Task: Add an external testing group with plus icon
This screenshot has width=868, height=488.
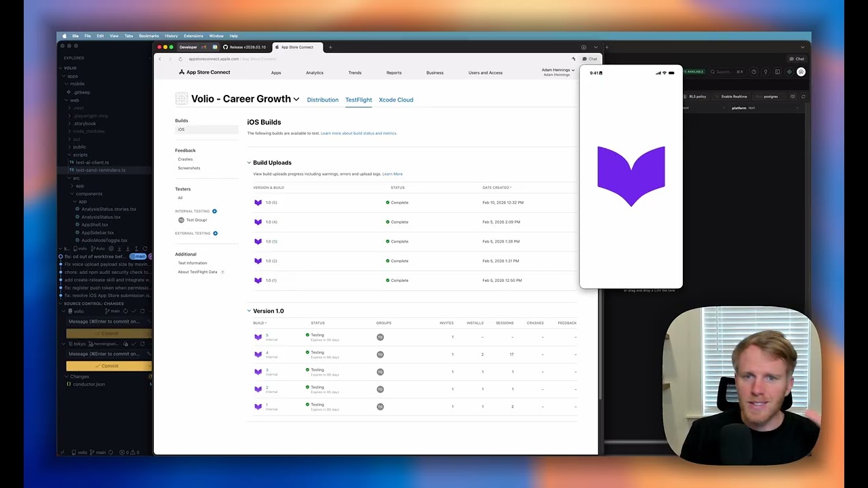Action: coord(215,233)
